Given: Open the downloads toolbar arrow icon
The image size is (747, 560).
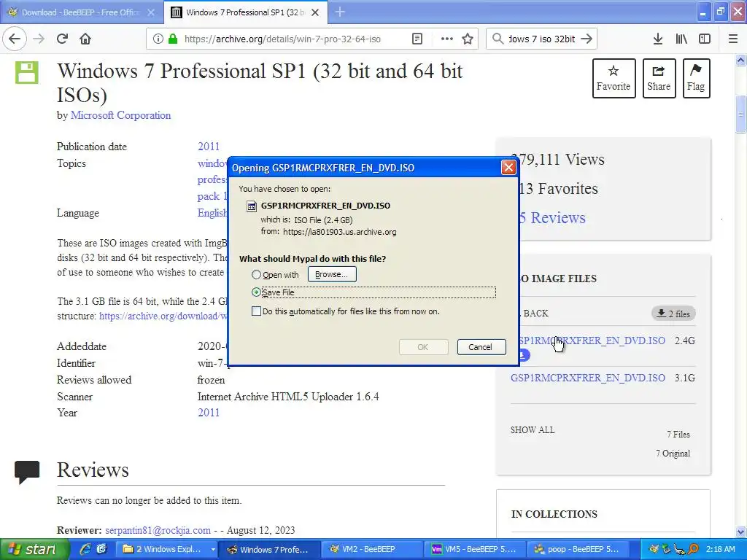Looking at the screenshot, I should tap(657, 39).
